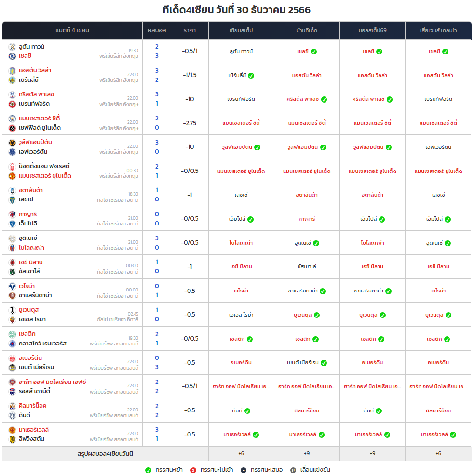Click the น็อตติ้งแฮม ฟอเรสต์ team name
475x476 pixels.
pos(44,166)
